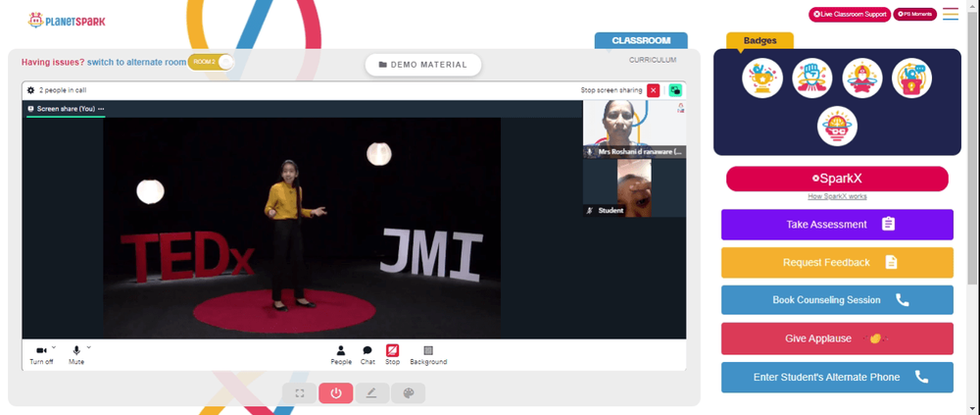
Task: Open call settings gear icon
Action: pos(30,90)
